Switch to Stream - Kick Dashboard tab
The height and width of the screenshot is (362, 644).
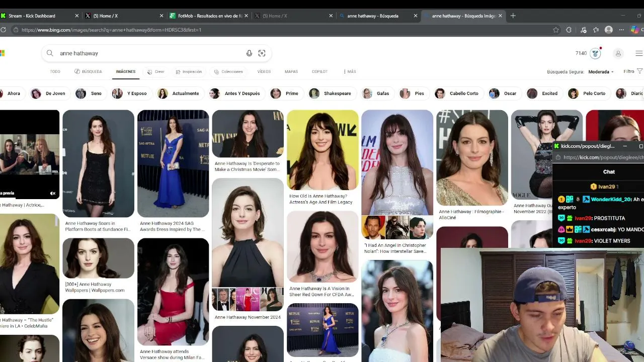coord(39,16)
